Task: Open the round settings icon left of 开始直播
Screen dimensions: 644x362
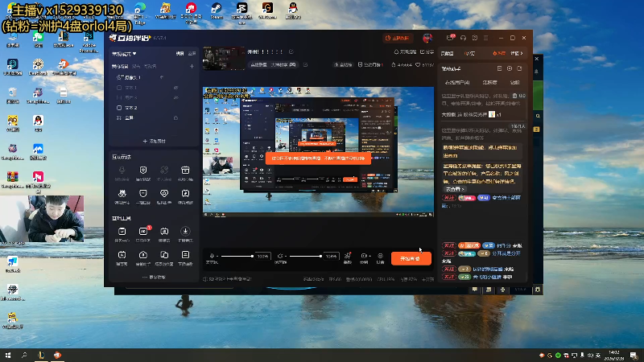Action: pyautogui.click(x=380, y=257)
